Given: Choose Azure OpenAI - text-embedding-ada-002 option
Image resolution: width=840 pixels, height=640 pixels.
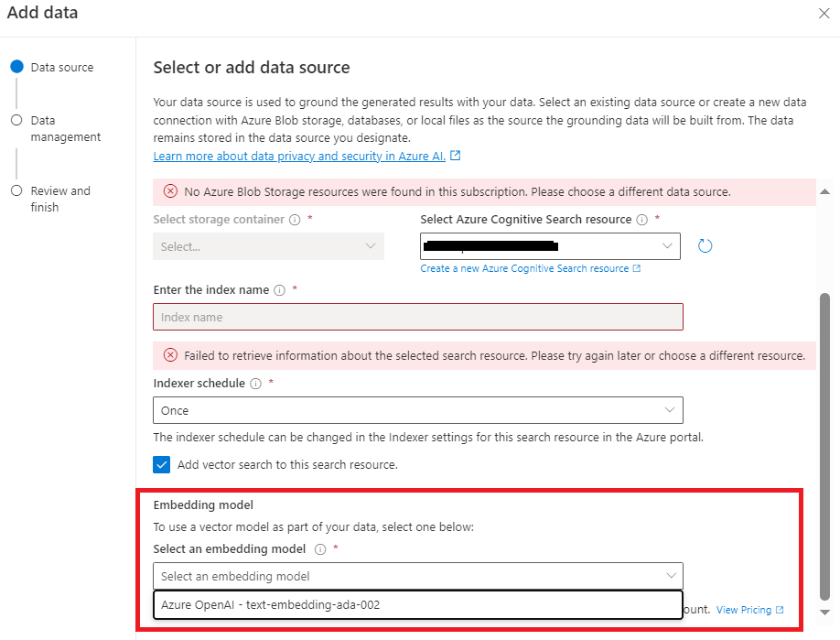Looking at the screenshot, I should [x=416, y=604].
